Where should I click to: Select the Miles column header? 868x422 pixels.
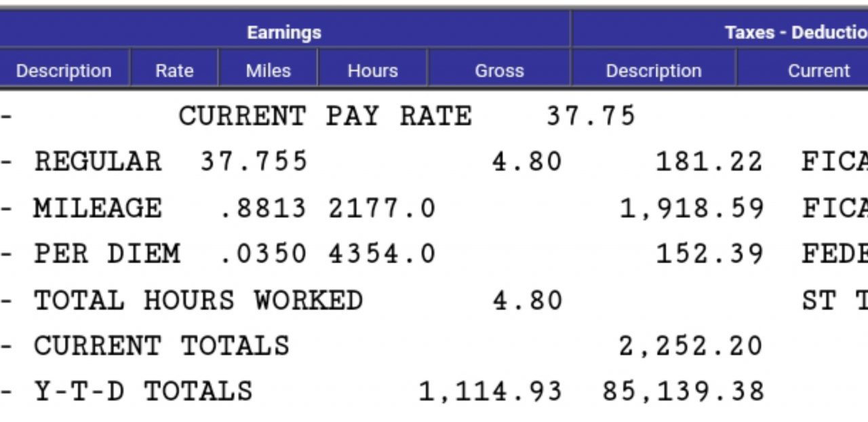[268, 71]
